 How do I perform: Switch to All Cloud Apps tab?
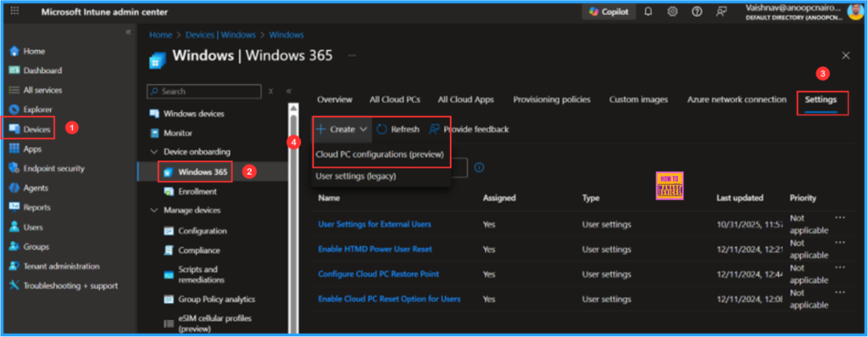point(465,100)
